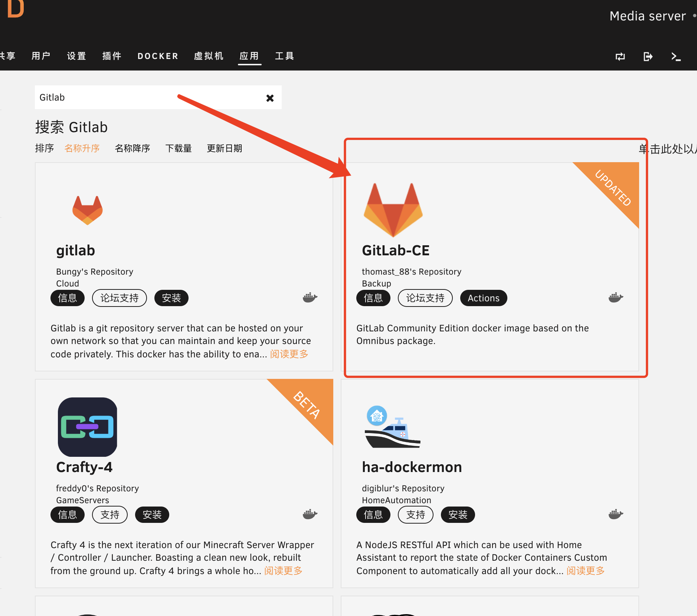The image size is (697, 616).
Task: Click the ha-dockermon ship logo
Action: (393, 427)
